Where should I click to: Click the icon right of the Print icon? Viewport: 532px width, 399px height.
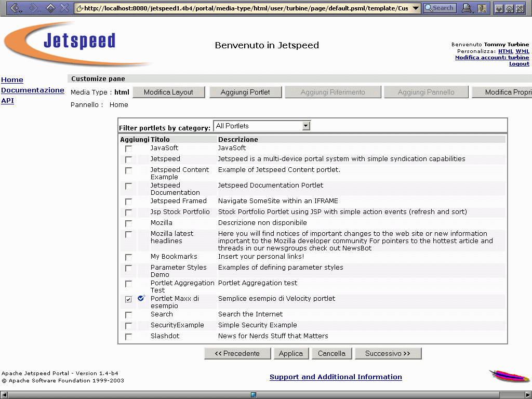[x=482, y=8]
